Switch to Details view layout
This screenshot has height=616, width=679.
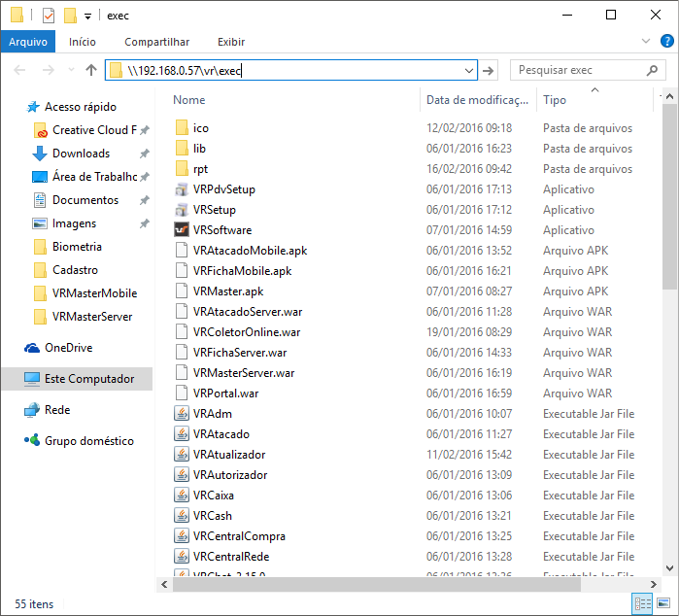[642, 603]
